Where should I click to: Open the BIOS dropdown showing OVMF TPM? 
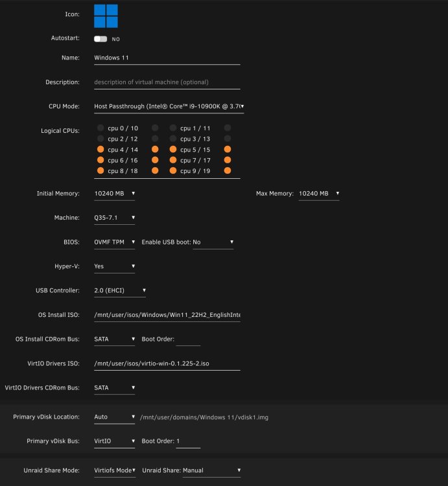coord(114,242)
